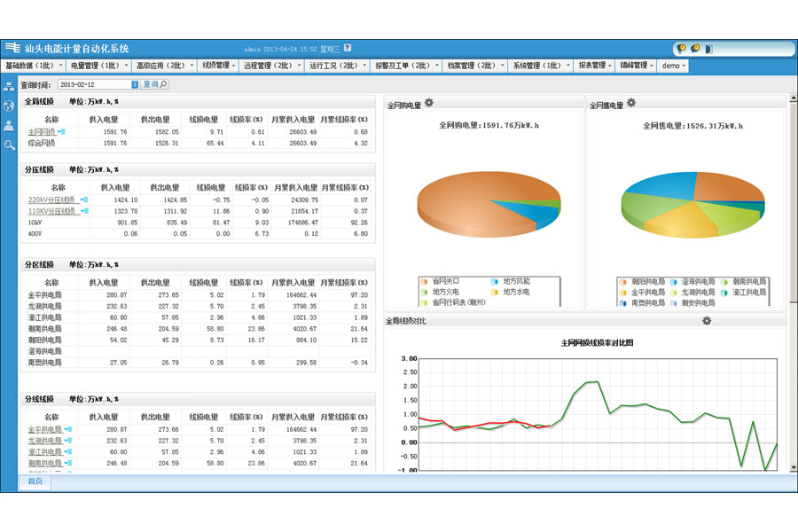Click the 查询 search button
This screenshot has height=532, width=798.
coord(154,85)
